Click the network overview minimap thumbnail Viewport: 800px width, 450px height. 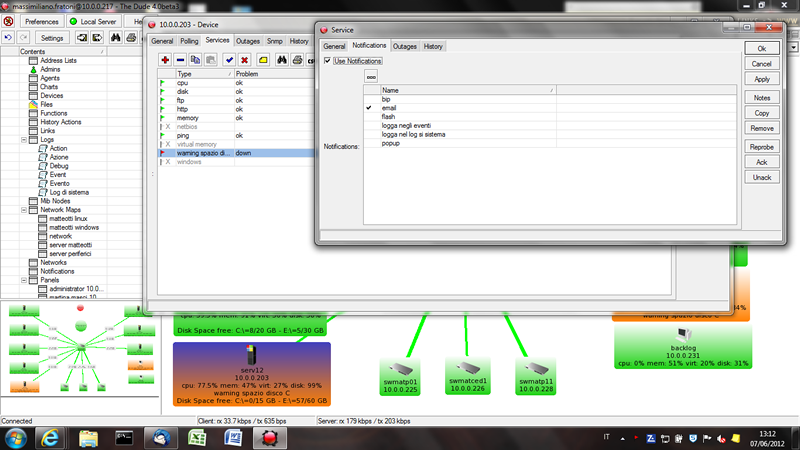(82, 349)
